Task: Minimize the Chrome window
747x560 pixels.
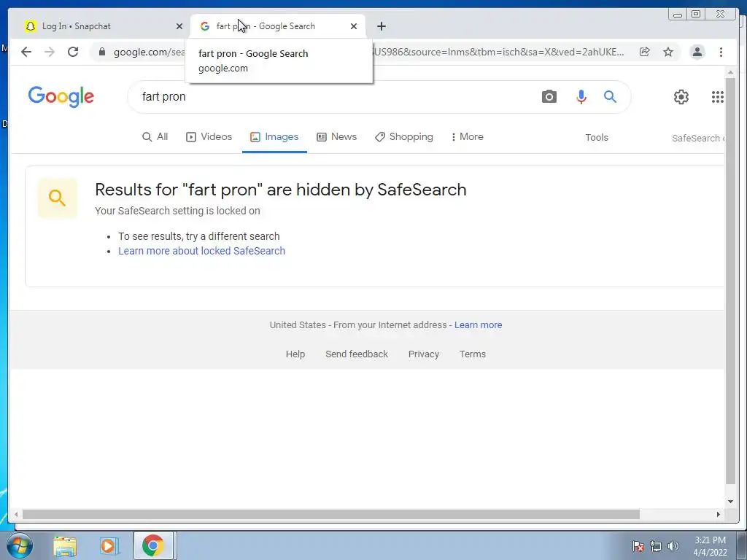Action: click(678, 15)
